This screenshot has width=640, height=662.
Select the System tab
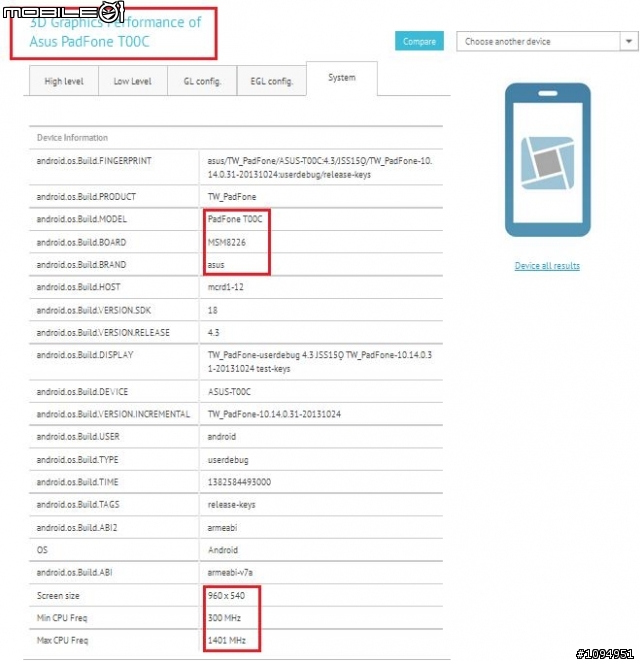coord(342,78)
